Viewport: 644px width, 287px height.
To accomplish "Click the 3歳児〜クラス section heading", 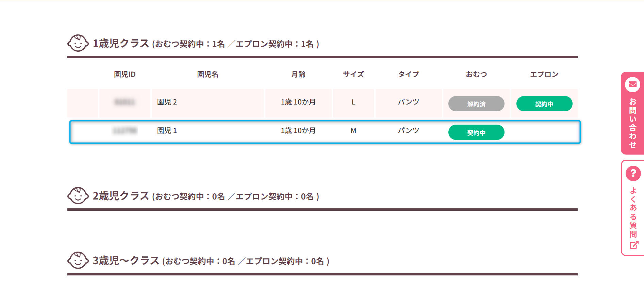I will pos(126,260).
